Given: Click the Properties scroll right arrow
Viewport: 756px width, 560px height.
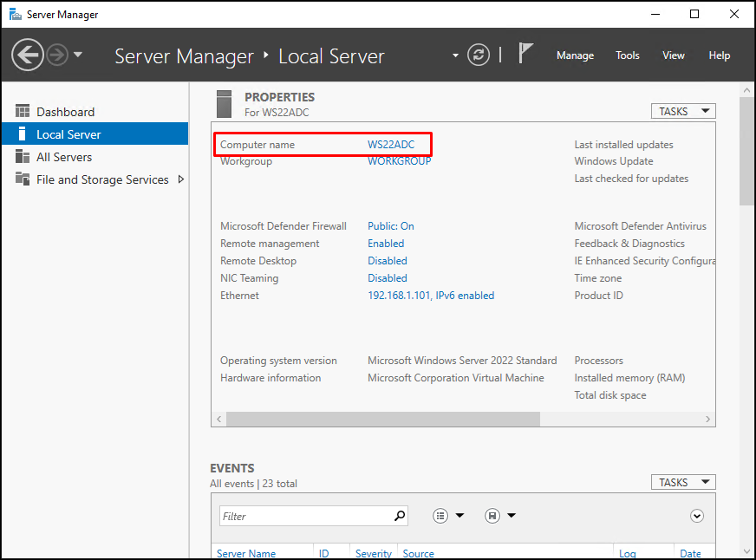Looking at the screenshot, I should click(x=707, y=420).
